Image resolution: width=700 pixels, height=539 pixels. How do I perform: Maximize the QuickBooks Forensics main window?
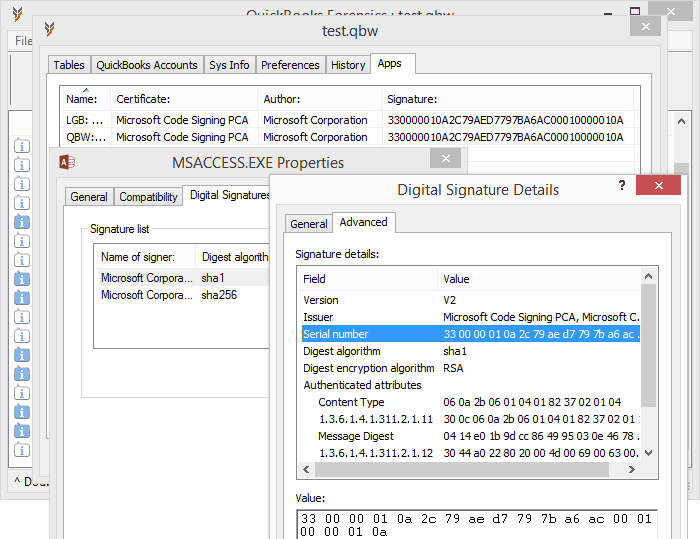(635, 11)
